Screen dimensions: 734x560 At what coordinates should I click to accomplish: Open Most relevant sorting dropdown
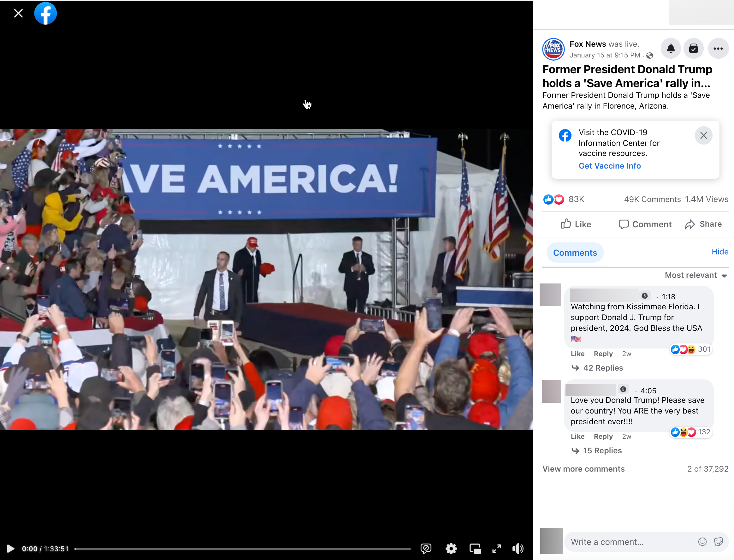click(x=696, y=275)
